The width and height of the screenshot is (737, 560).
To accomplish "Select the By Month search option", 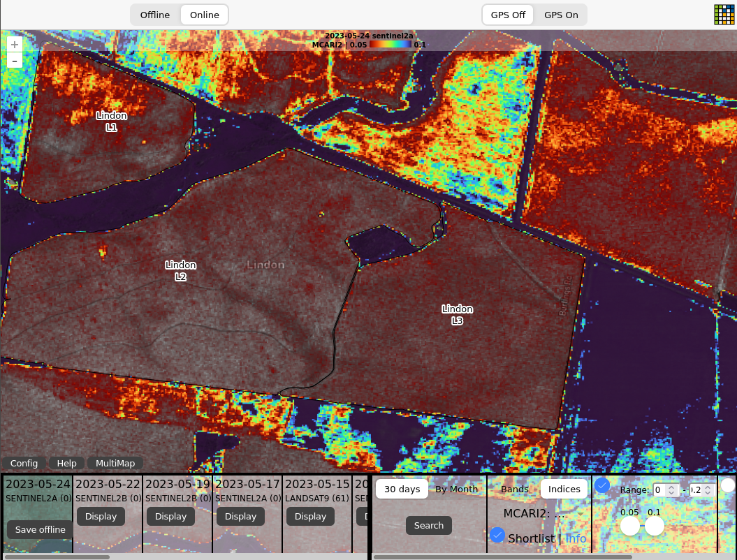I will pyautogui.click(x=456, y=489).
